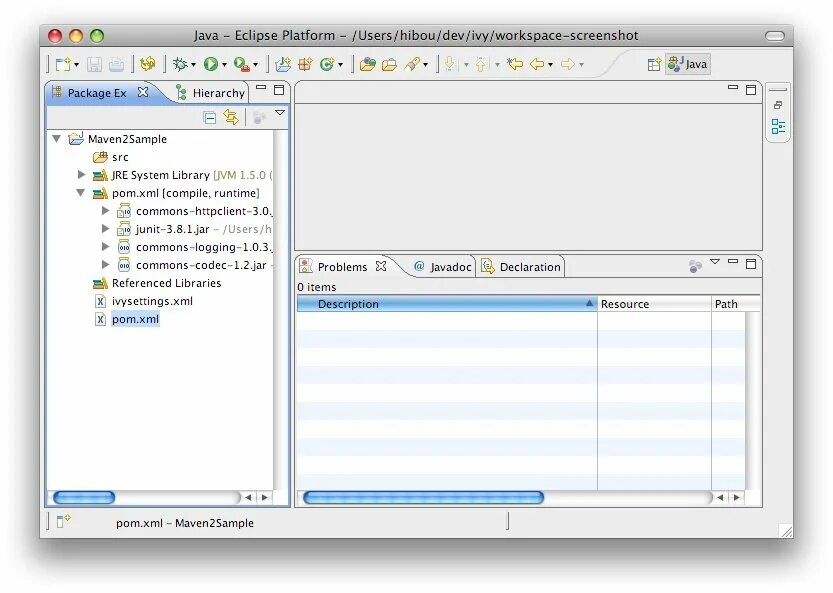Click the Outline fast view icon
The width and height of the screenshot is (833, 593).
click(x=778, y=127)
